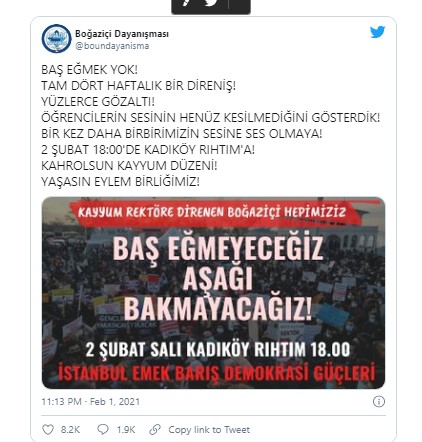Click the heart like icon
422x442 pixels.
[x=48, y=429]
